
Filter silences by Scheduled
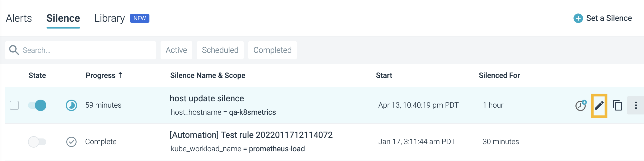[220, 50]
